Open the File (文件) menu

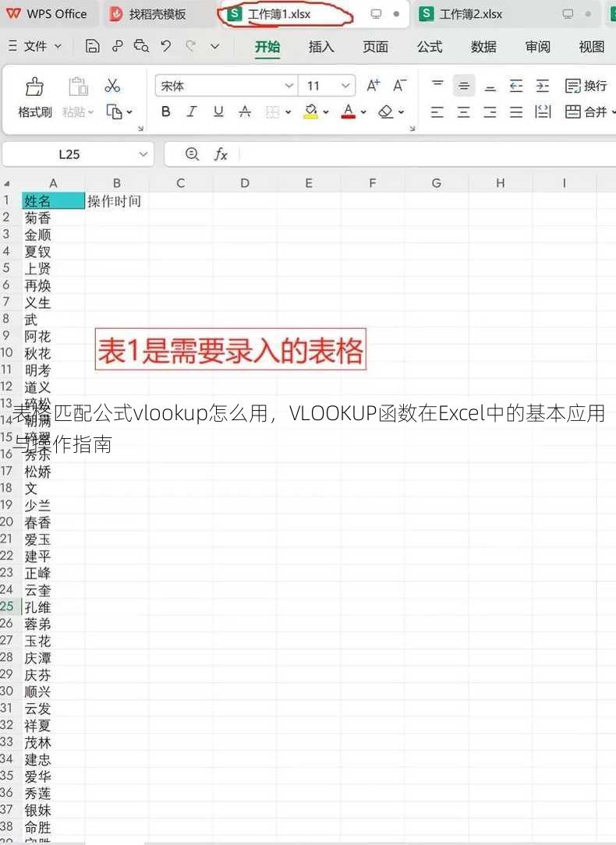point(35,46)
